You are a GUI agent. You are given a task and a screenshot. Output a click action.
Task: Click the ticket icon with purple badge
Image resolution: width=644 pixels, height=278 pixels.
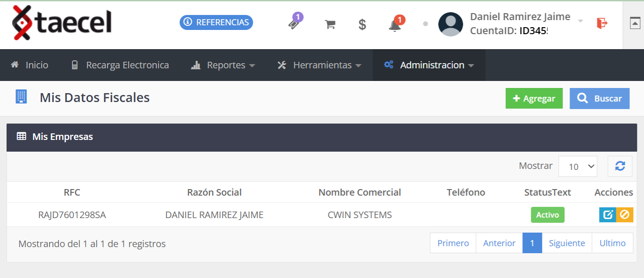(294, 24)
